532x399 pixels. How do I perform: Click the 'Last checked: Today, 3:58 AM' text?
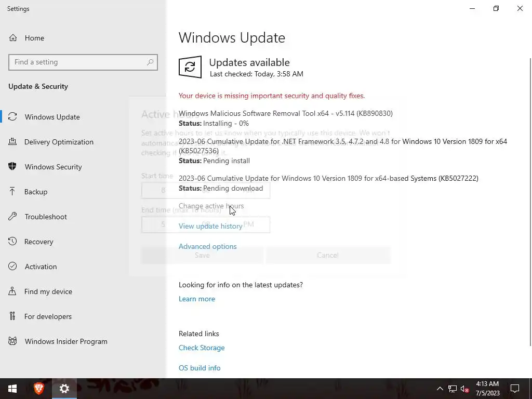(257, 74)
